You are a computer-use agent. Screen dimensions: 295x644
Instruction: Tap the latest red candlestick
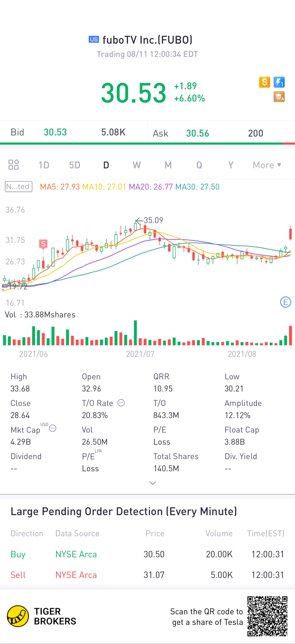point(290,233)
